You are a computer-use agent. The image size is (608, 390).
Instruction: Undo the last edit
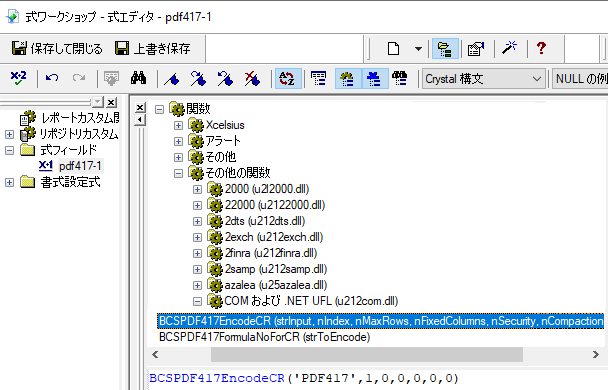(52, 79)
